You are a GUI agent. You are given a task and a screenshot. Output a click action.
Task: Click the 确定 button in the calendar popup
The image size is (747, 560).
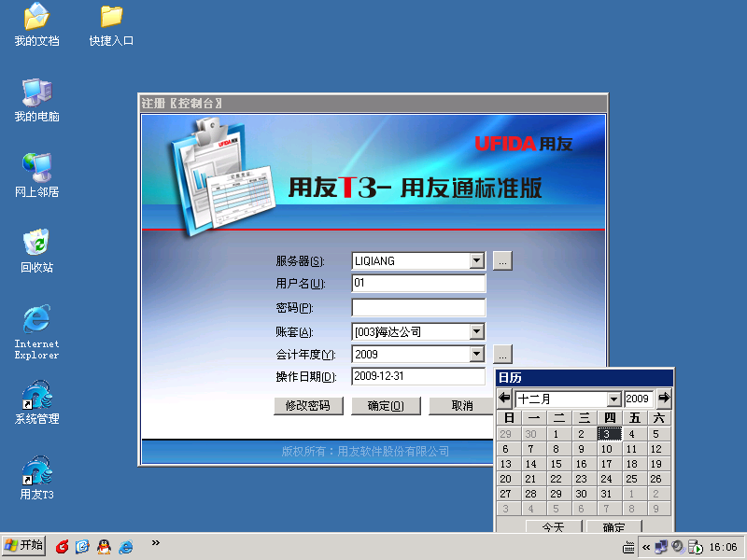(x=614, y=526)
